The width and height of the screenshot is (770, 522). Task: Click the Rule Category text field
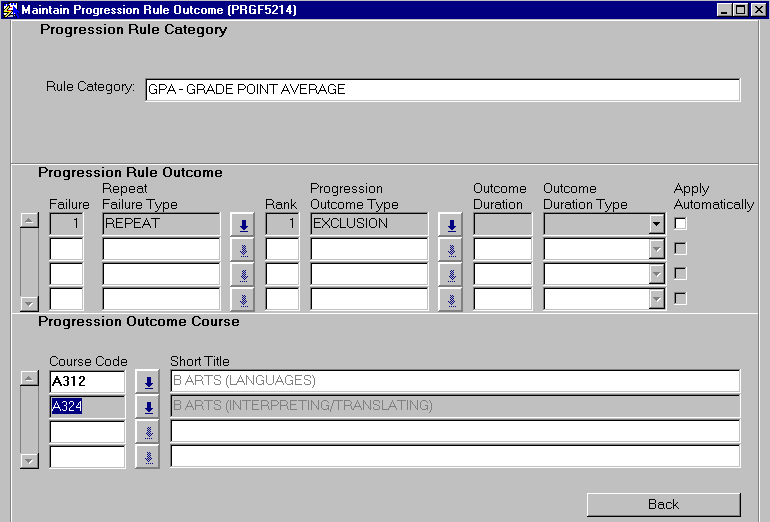pos(442,90)
